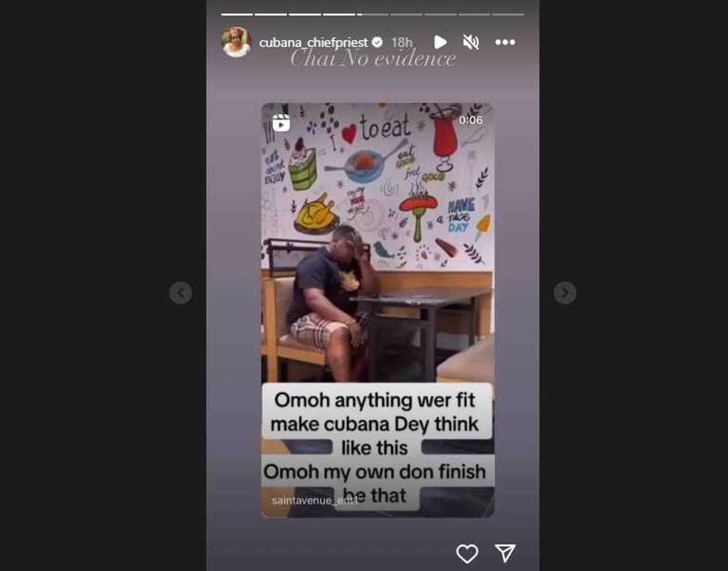Play the paused story
Image resolution: width=728 pixels, height=571 pixels.
click(x=440, y=42)
